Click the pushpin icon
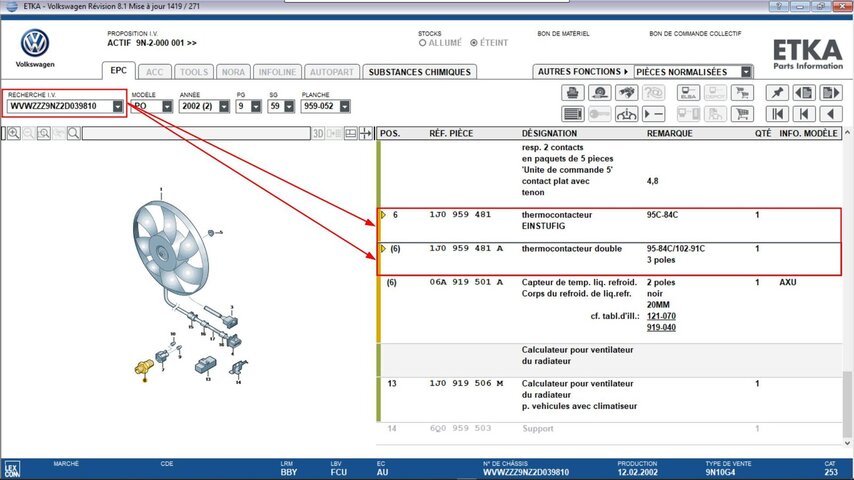 point(777,93)
